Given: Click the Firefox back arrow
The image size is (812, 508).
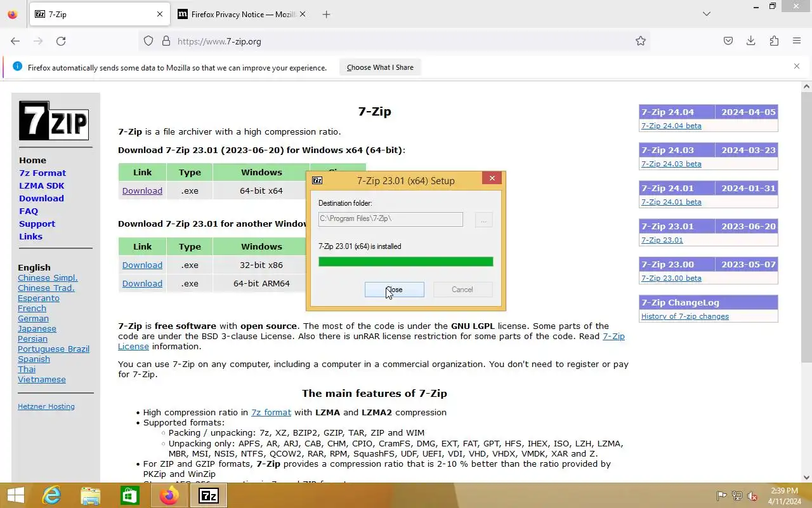Looking at the screenshot, I should point(15,41).
